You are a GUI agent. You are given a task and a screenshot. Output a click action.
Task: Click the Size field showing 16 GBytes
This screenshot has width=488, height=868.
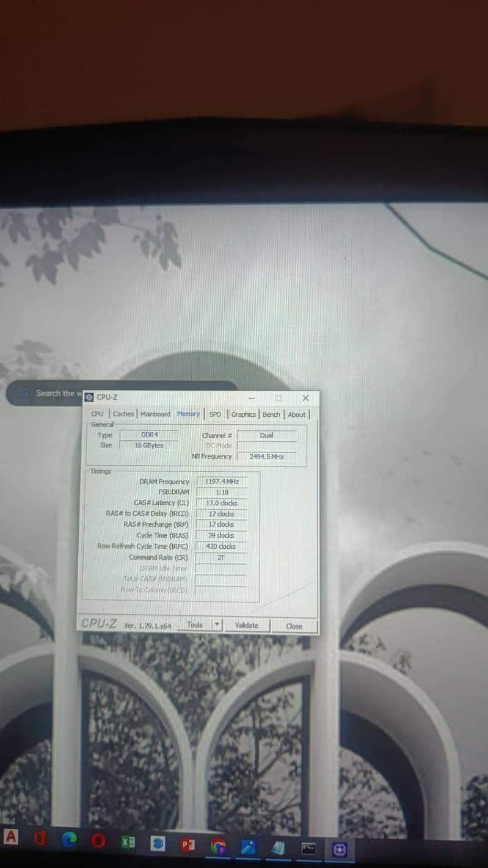click(150, 445)
